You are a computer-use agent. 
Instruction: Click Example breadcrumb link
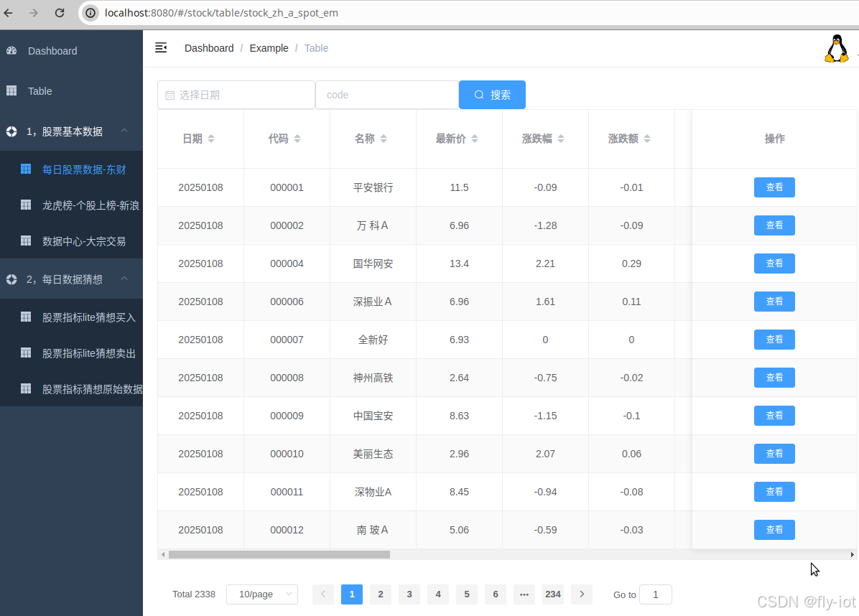[269, 48]
